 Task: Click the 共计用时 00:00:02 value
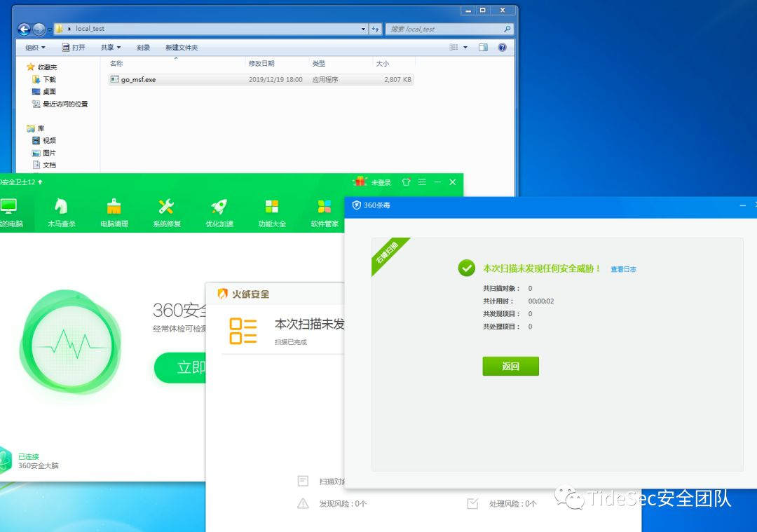click(x=540, y=301)
